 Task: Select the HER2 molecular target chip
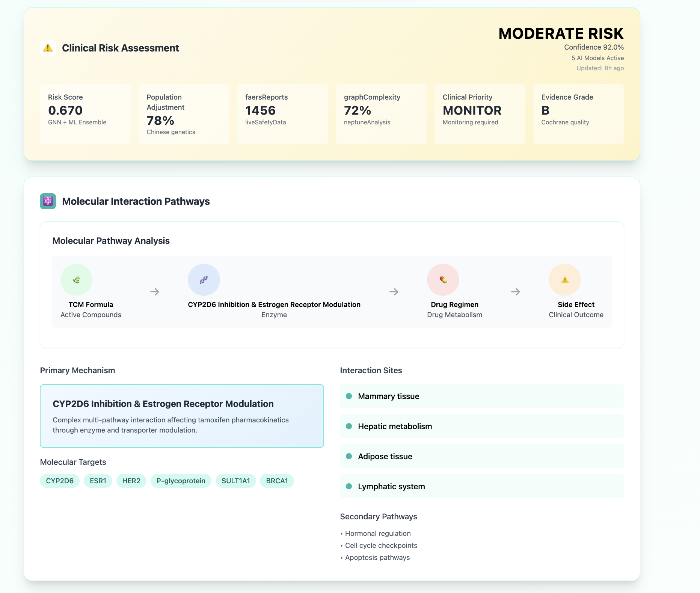[x=131, y=481]
